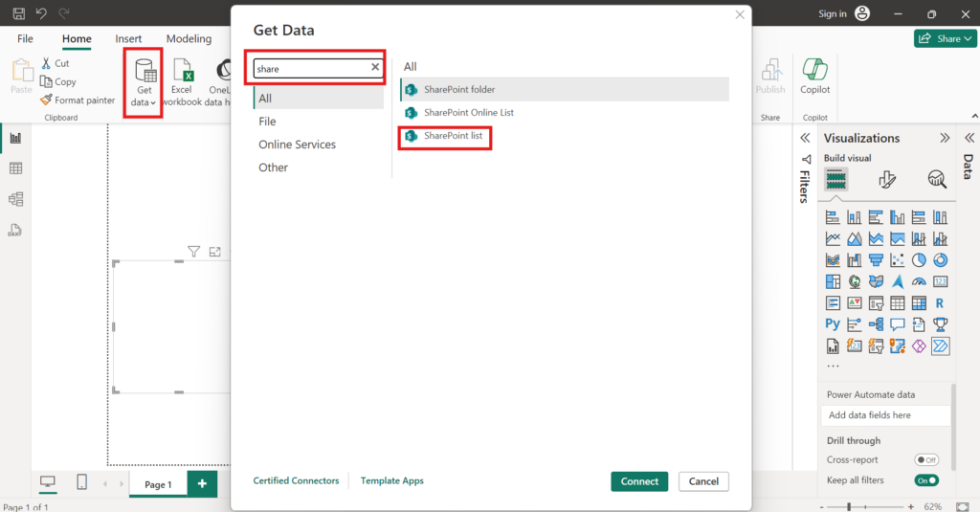Switch to the Home ribbon tab
Screen dimensions: 980x512
coord(77,39)
